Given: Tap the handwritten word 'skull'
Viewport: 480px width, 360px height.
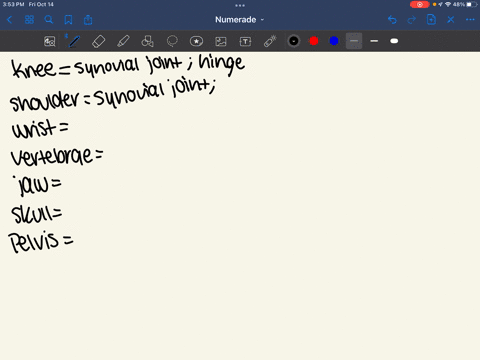Looking at the screenshot, I should point(31,214).
